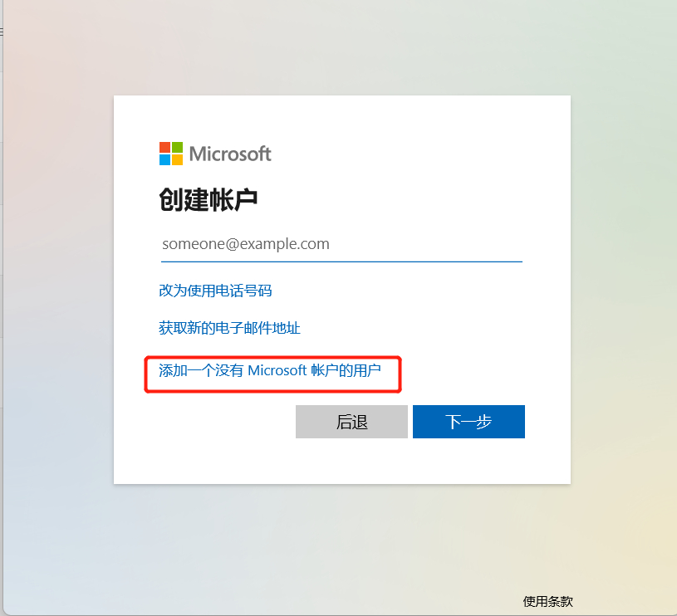Viewport: 677px width, 616px height.
Task: Go back with the 后退 button
Action: point(351,422)
